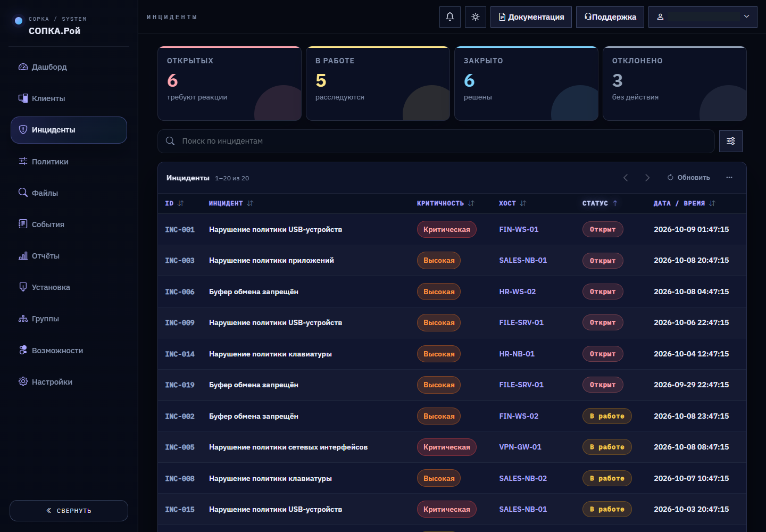
Task: Select Инциденты in the sidebar
Action: tap(69, 130)
